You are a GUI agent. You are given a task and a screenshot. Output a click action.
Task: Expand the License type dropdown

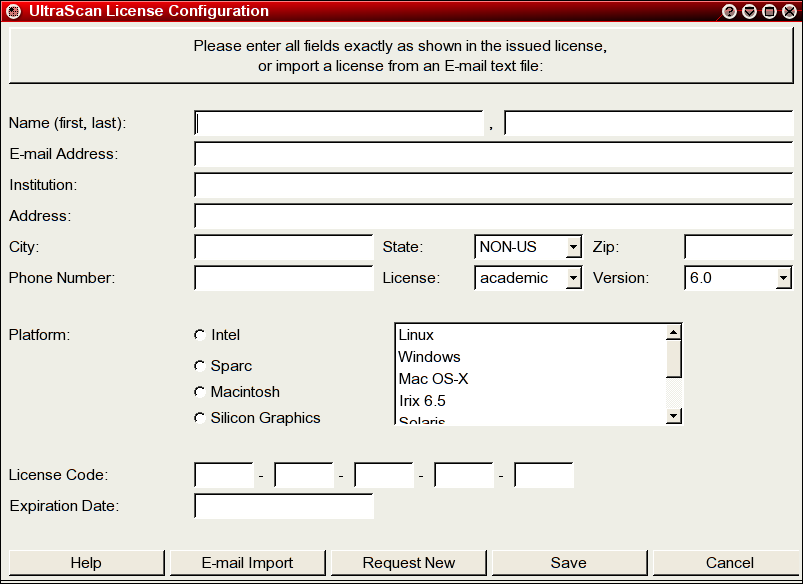click(527, 278)
